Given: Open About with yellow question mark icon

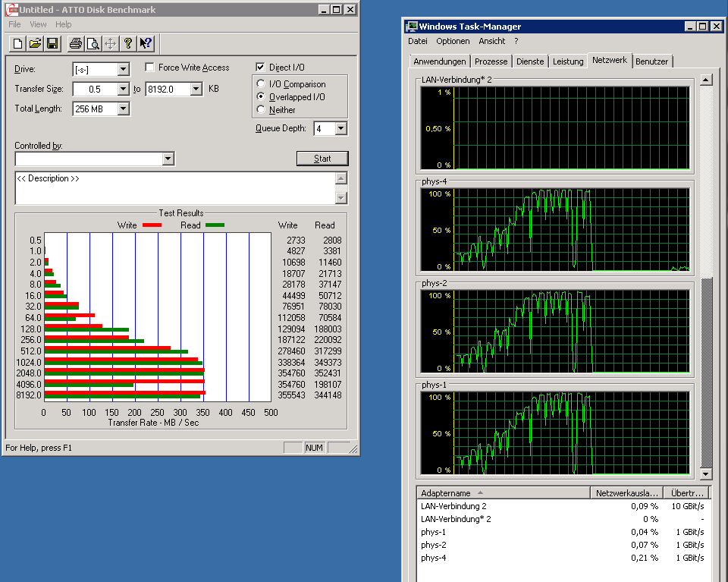Looking at the screenshot, I should [127, 44].
